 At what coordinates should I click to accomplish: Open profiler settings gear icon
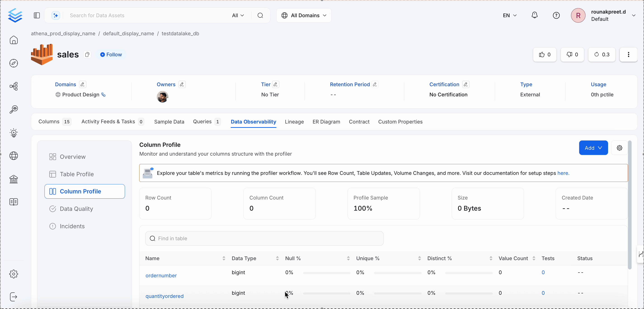(619, 148)
